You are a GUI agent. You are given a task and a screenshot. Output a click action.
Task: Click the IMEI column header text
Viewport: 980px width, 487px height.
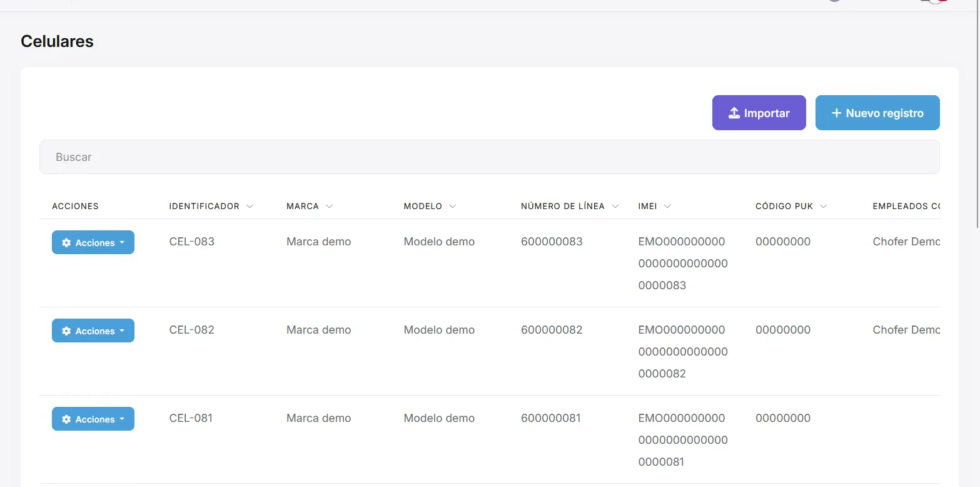point(648,206)
